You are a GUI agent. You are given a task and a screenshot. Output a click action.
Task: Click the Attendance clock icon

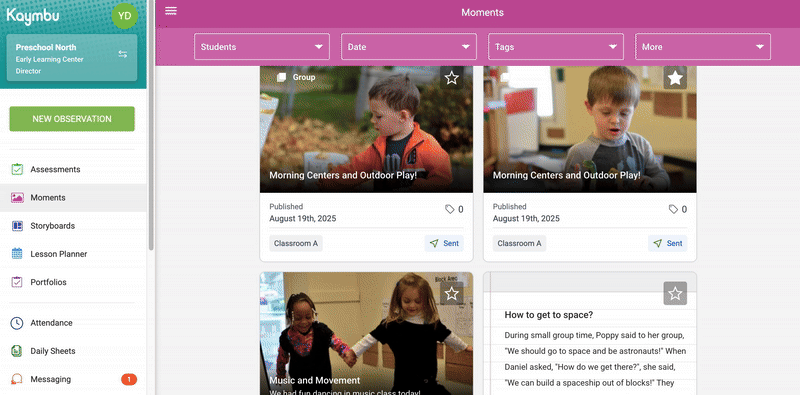pyautogui.click(x=17, y=323)
